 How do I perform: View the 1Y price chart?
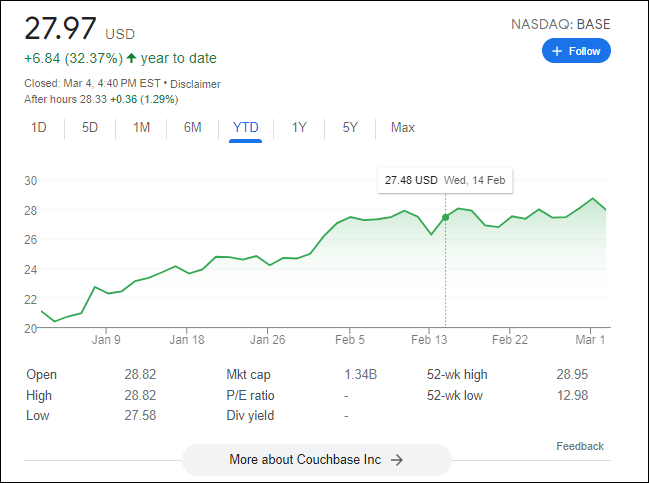point(299,128)
